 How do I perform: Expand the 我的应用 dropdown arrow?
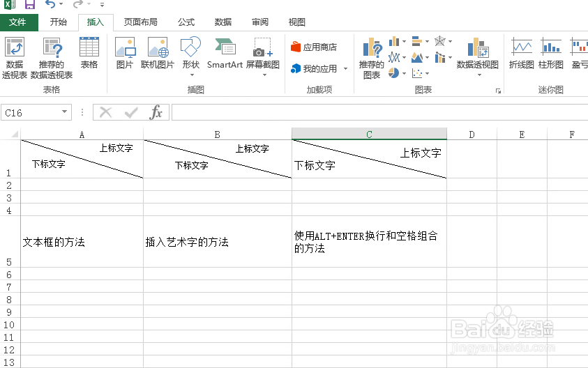[345, 68]
